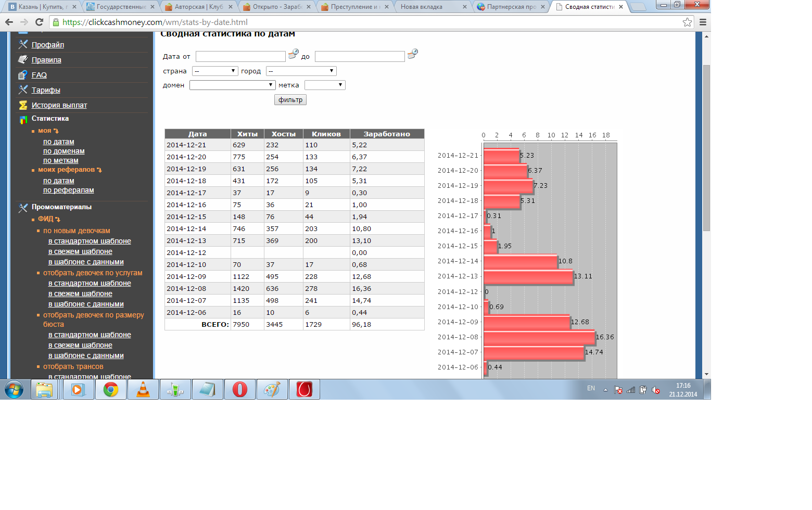Click the 'Хиты' column header
Viewport: 812px width, 510px height.
(247, 134)
